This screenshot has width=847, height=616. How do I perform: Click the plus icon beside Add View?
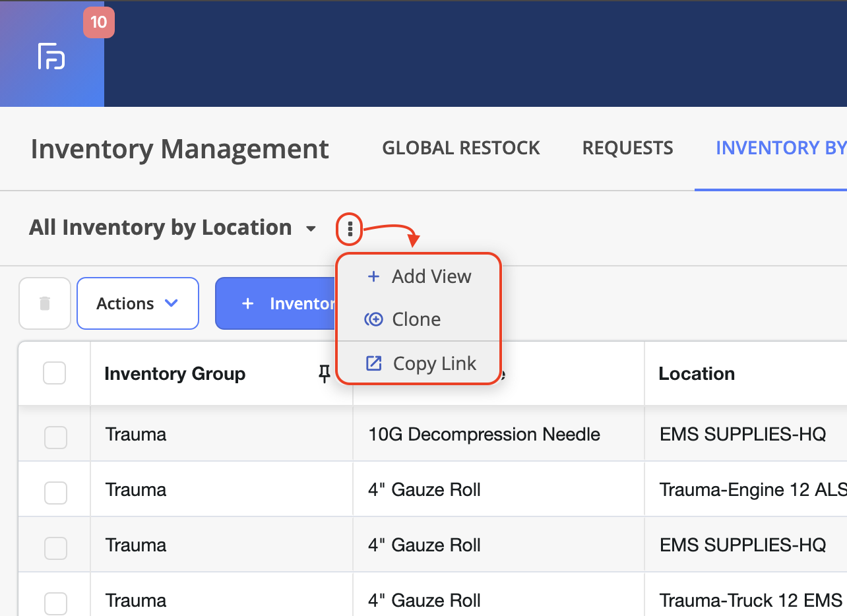pos(373,276)
